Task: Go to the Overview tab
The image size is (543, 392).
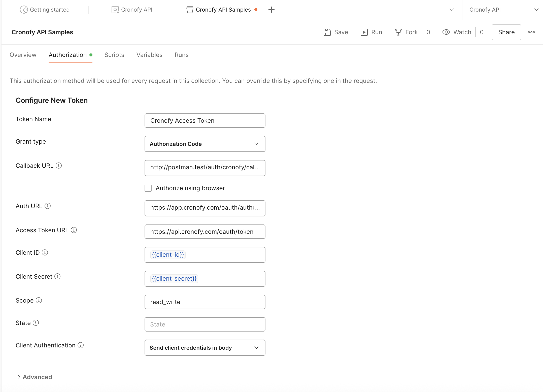Action: coord(23,55)
